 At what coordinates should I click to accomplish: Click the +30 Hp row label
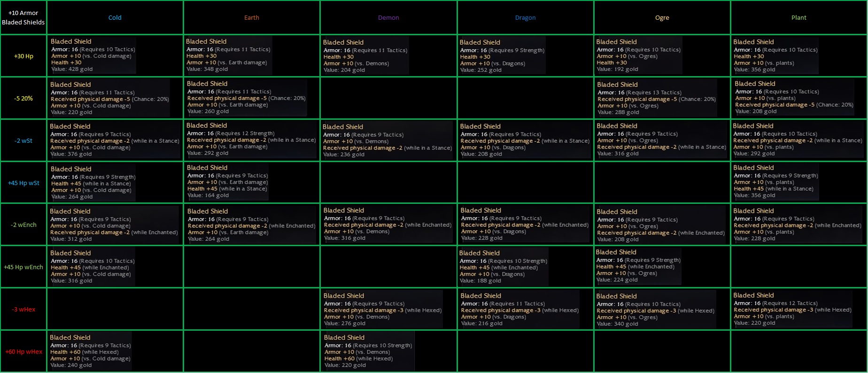(23, 56)
